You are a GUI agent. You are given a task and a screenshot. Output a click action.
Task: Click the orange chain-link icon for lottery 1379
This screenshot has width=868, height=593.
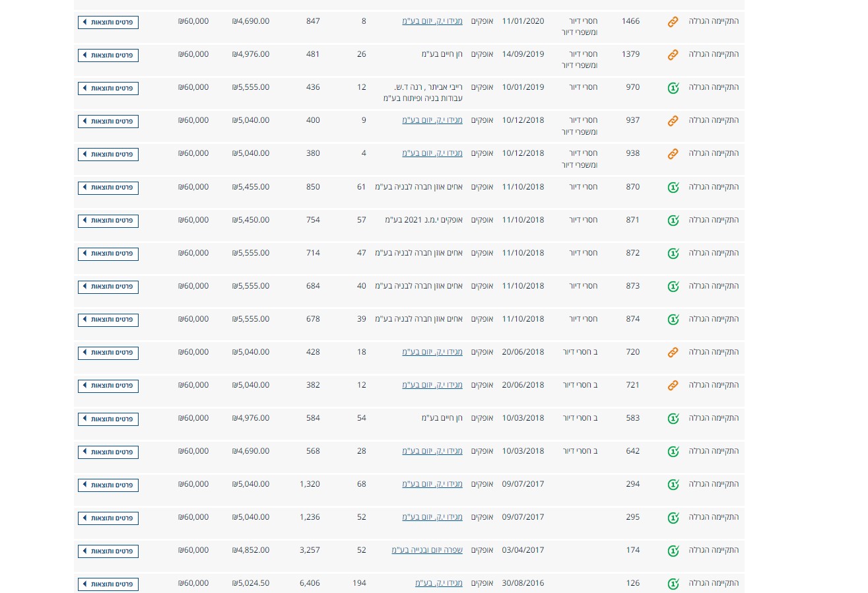click(673, 55)
